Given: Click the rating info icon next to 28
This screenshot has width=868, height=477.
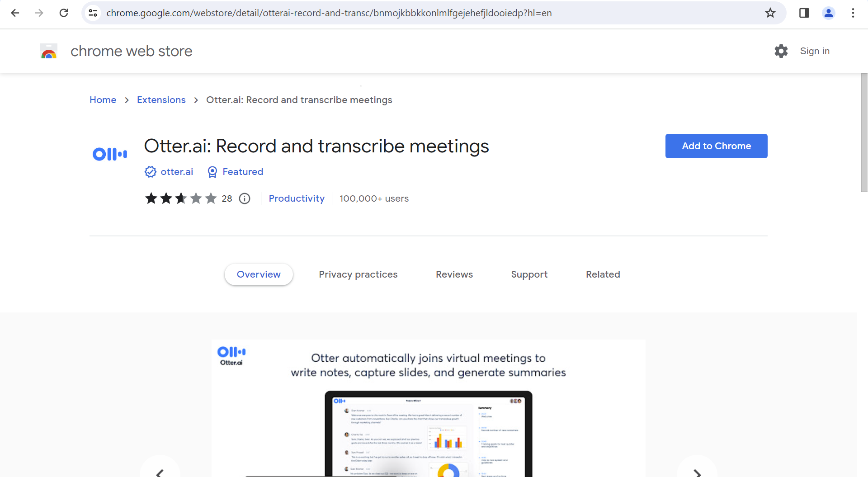Looking at the screenshot, I should (245, 198).
